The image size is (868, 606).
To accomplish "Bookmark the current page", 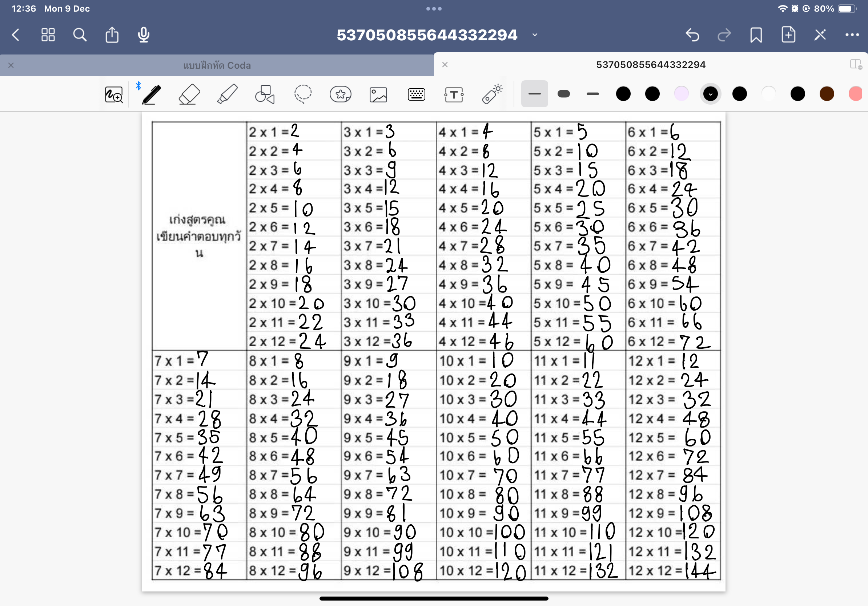I will pos(756,35).
